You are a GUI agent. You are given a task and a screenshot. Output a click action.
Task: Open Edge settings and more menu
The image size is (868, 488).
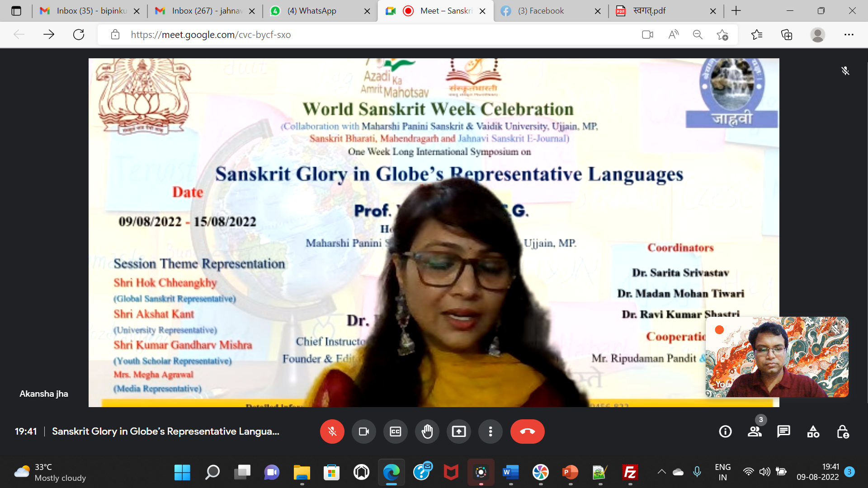849,35
